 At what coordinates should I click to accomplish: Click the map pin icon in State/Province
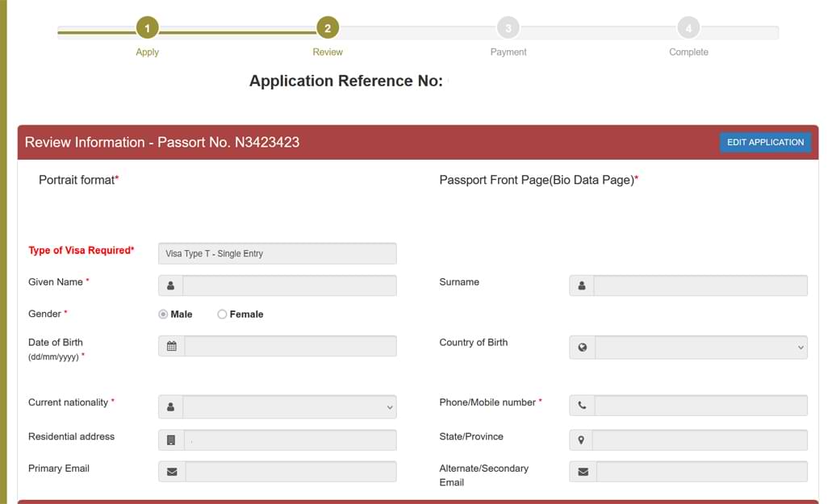click(x=583, y=439)
